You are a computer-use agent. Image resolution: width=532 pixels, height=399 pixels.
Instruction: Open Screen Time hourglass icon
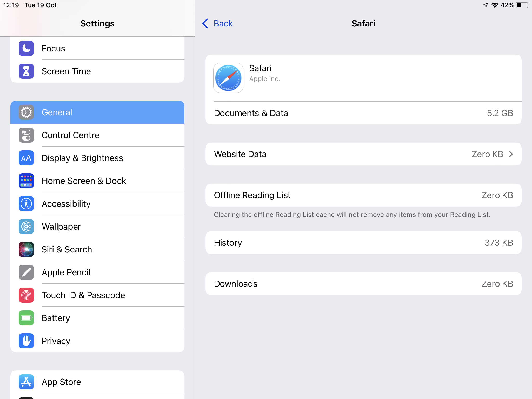(x=26, y=71)
